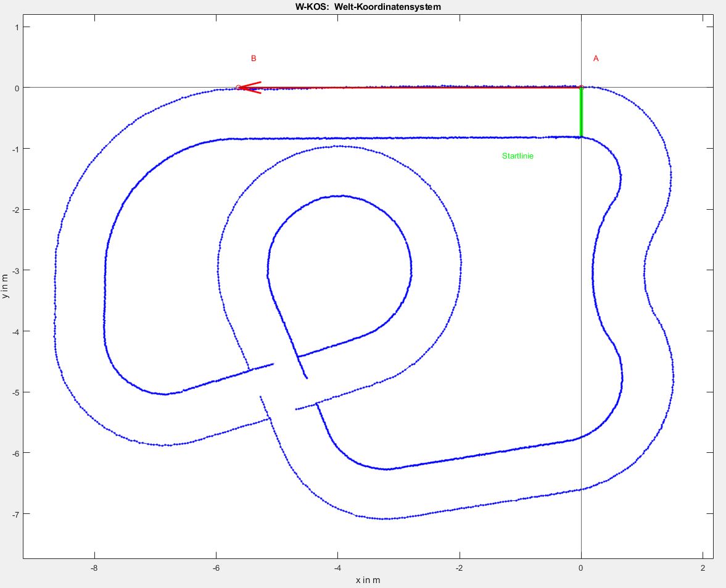Click the x-axis tick label "0"
Image resolution: width=726 pixels, height=588 pixels.
(581, 568)
